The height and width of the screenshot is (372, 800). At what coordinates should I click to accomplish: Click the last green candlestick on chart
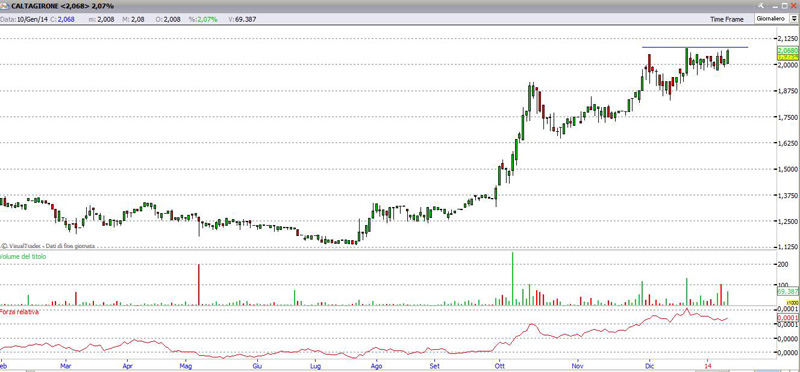click(x=728, y=57)
